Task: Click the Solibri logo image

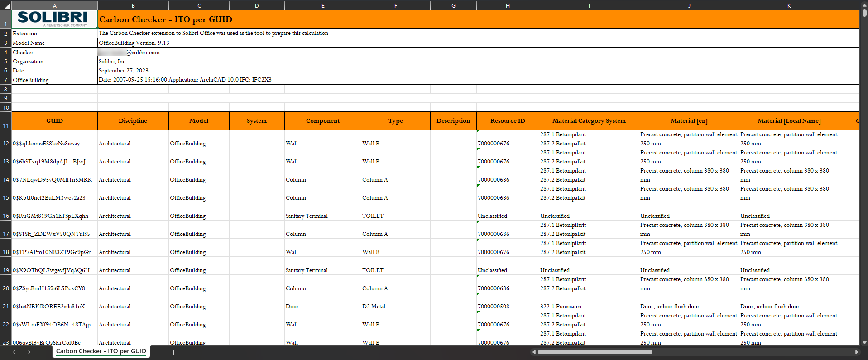Action: click(53, 19)
